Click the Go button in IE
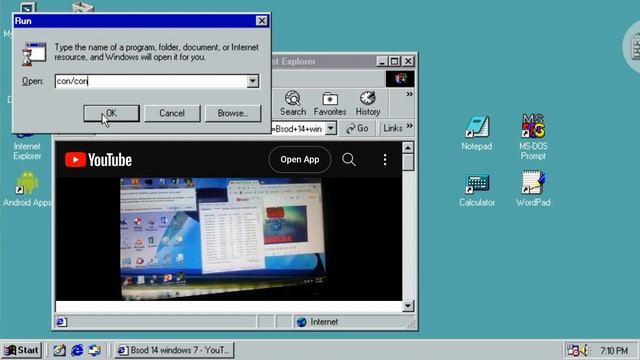The height and width of the screenshot is (360, 640). pos(358,129)
